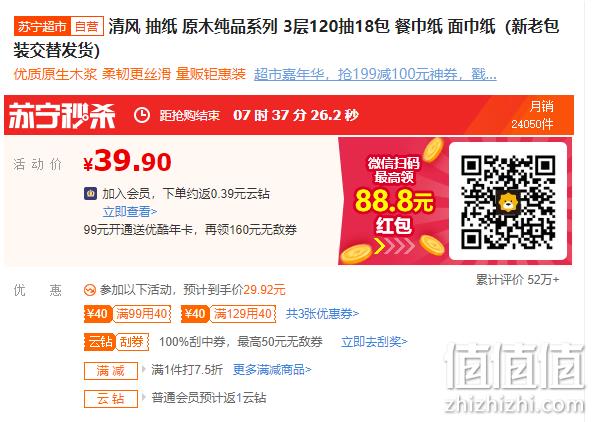Expand 共3张优惠券 coupon list

click(322, 314)
